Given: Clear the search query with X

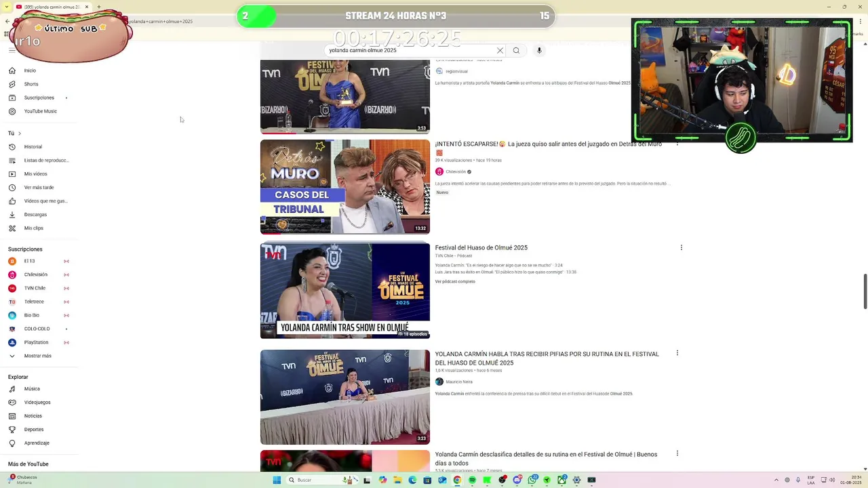Looking at the screenshot, I should pyautogui.click(x=500, y=50).
